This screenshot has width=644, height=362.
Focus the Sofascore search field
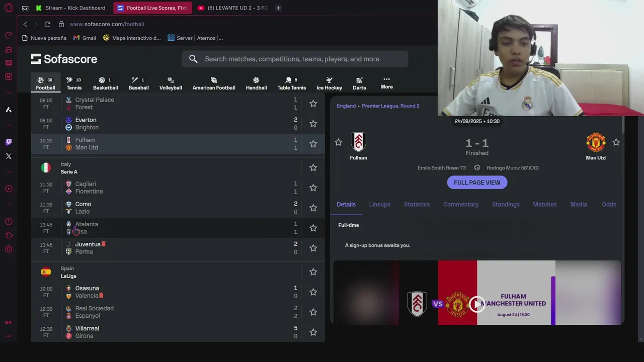(295, 59)
